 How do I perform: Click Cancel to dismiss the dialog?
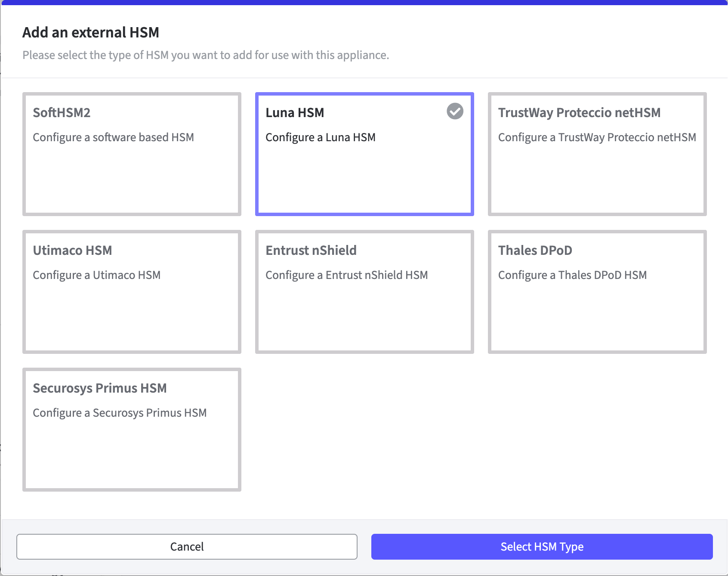187,547
